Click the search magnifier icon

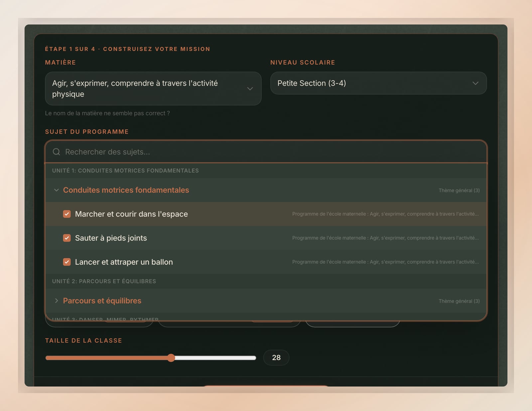(57, 152)
